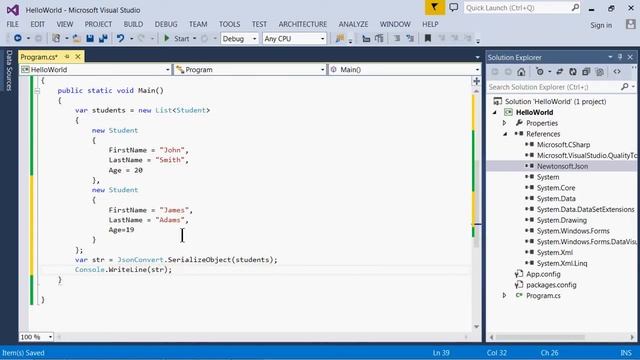
Task: Toggle a bookmark with the bookmark icon
Action: [428, 38]
